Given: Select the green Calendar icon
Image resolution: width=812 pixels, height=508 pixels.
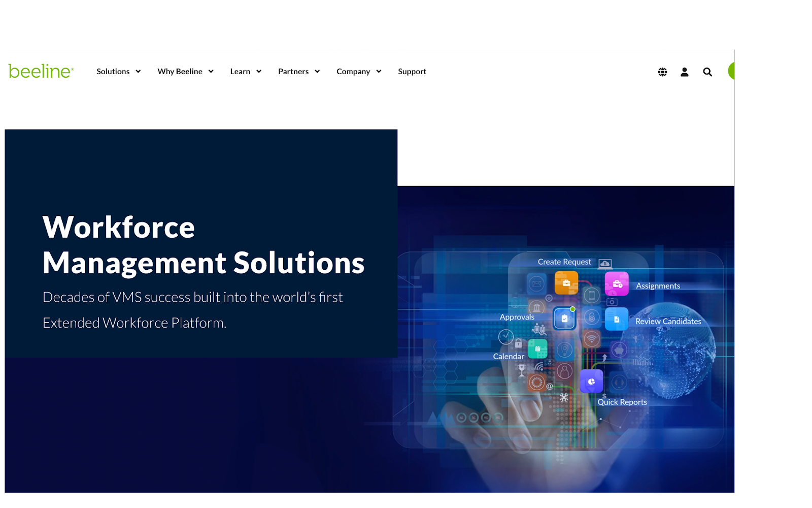Looking at the screenshot, I should tap(537, 348).
